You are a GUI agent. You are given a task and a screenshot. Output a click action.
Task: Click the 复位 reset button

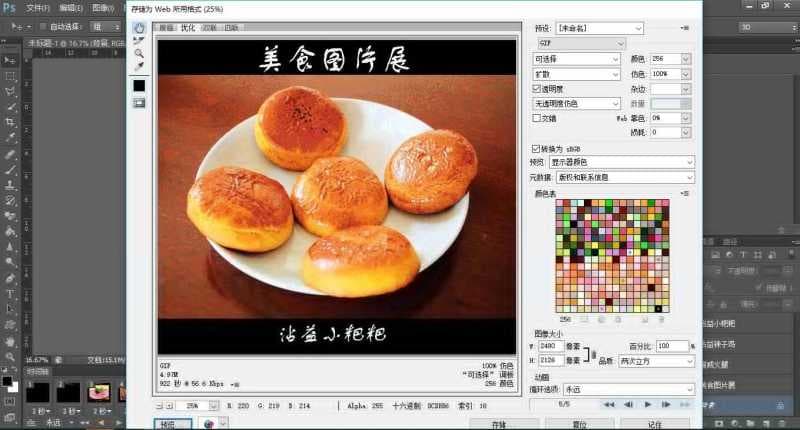point(580,424)
